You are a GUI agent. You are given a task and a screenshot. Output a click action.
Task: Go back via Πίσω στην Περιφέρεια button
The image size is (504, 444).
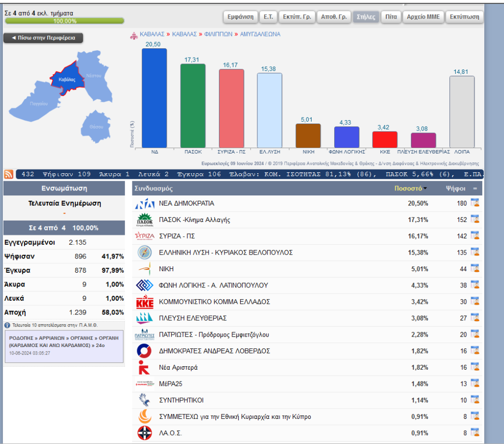point(43,38)
